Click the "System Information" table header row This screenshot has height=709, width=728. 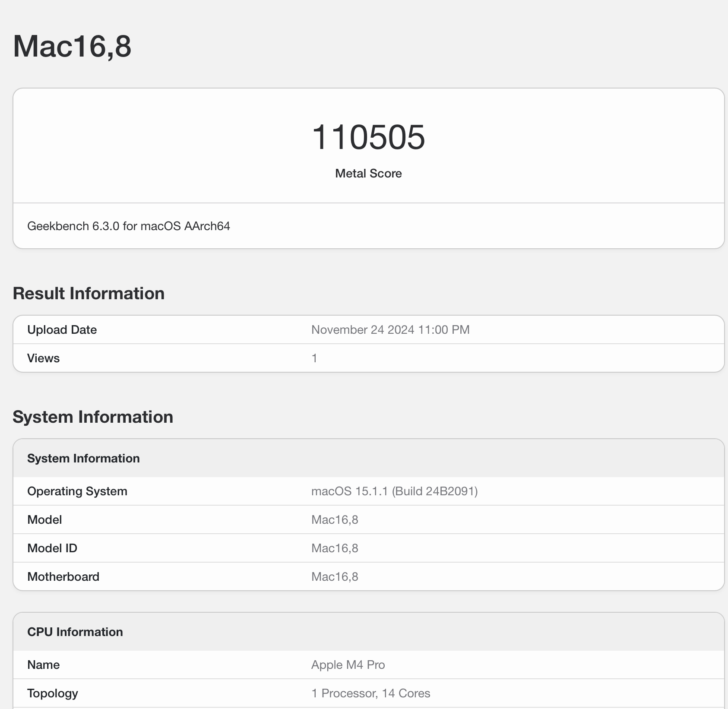coord(368,459)
